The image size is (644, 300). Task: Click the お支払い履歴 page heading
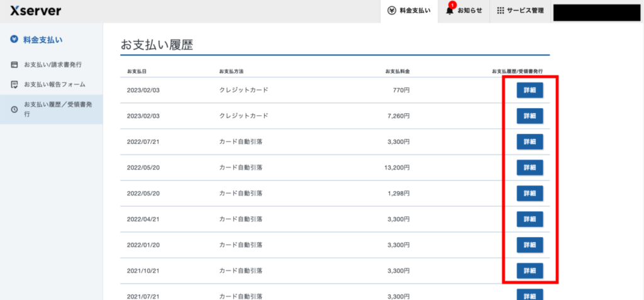click(x=157, y=45)
